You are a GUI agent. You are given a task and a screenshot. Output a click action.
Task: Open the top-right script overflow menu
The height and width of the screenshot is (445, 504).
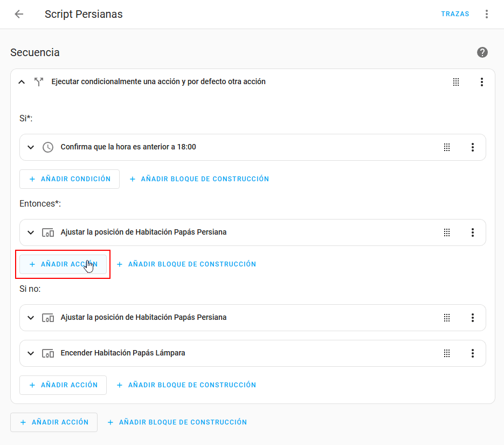(x=487, y=15)
